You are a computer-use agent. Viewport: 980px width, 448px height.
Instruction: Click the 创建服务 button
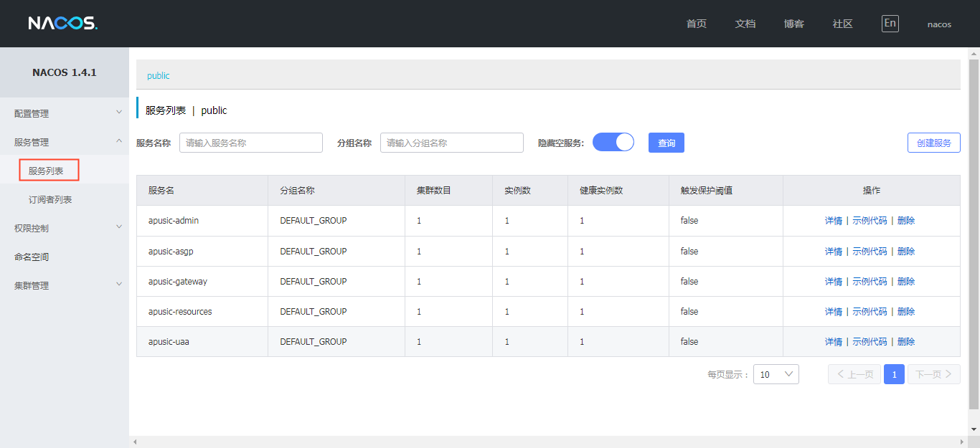coord(934,143)
